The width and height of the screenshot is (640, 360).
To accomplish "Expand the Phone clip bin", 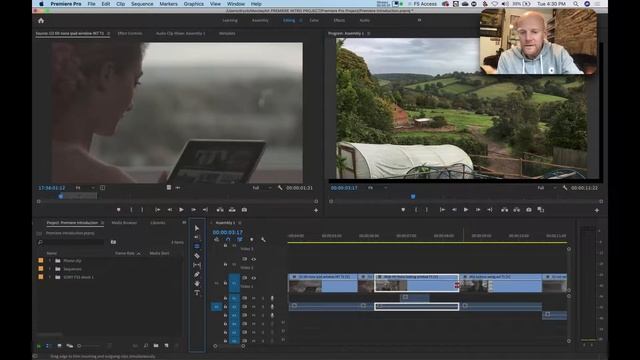I will (x=50, y=260).
